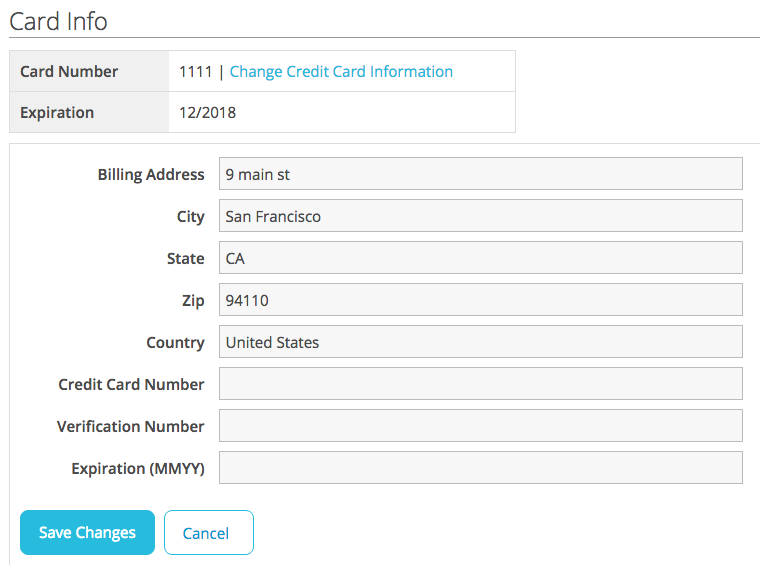Click the "Verification Number" form label text

point(130,427)
